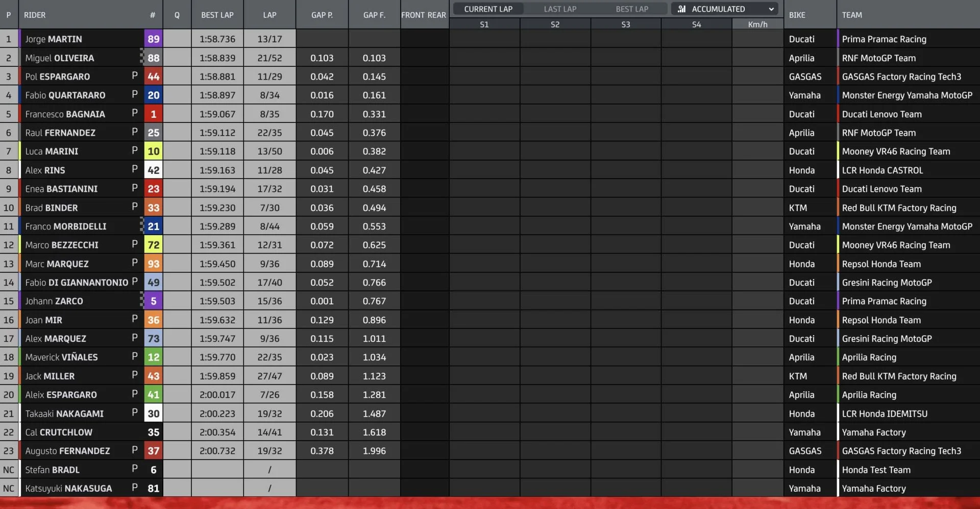Click best lap time 2:00.732
Viewport: 980px width, 509px height.
[x=217, y=451]
